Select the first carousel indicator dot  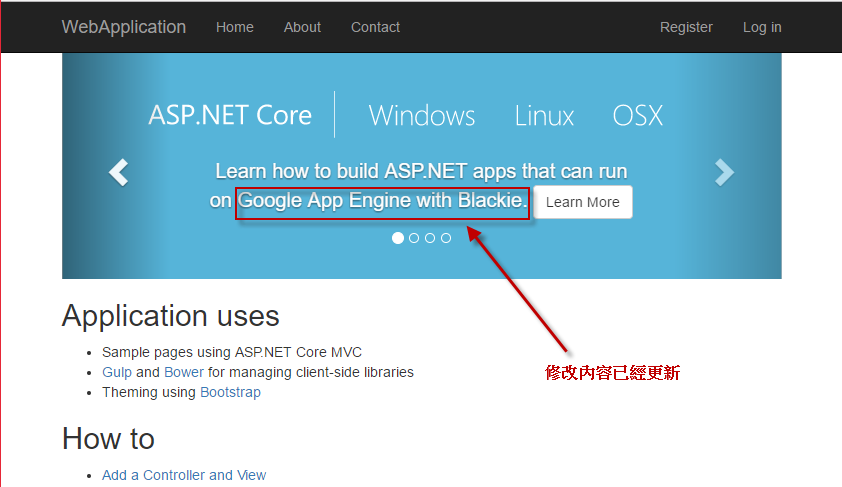(x=398, y=238)
